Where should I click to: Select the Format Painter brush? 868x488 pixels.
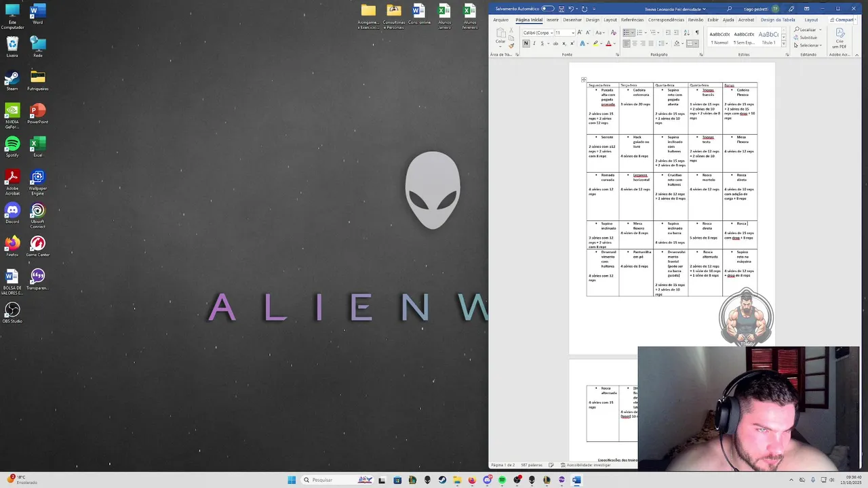(511, 46)
